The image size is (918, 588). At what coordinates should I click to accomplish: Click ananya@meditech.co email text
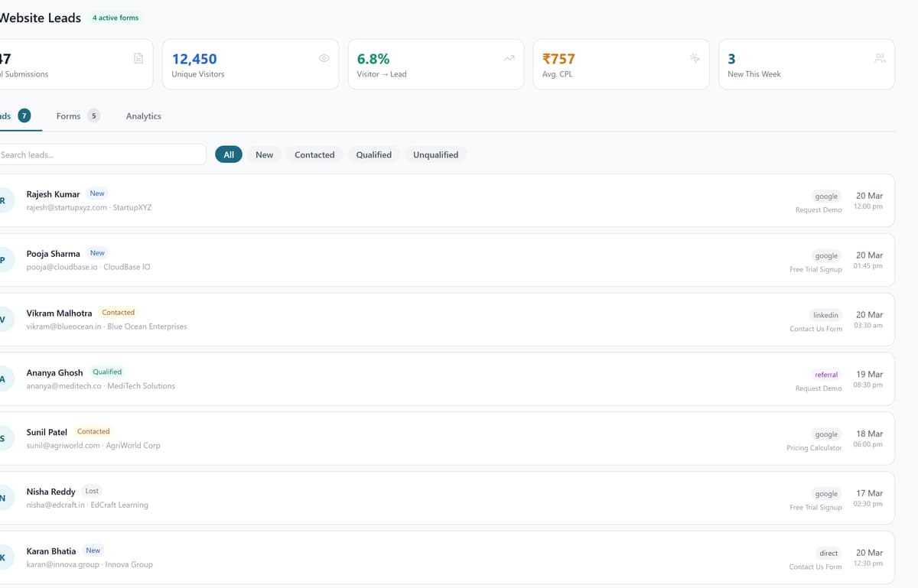(x=63, y=387)
